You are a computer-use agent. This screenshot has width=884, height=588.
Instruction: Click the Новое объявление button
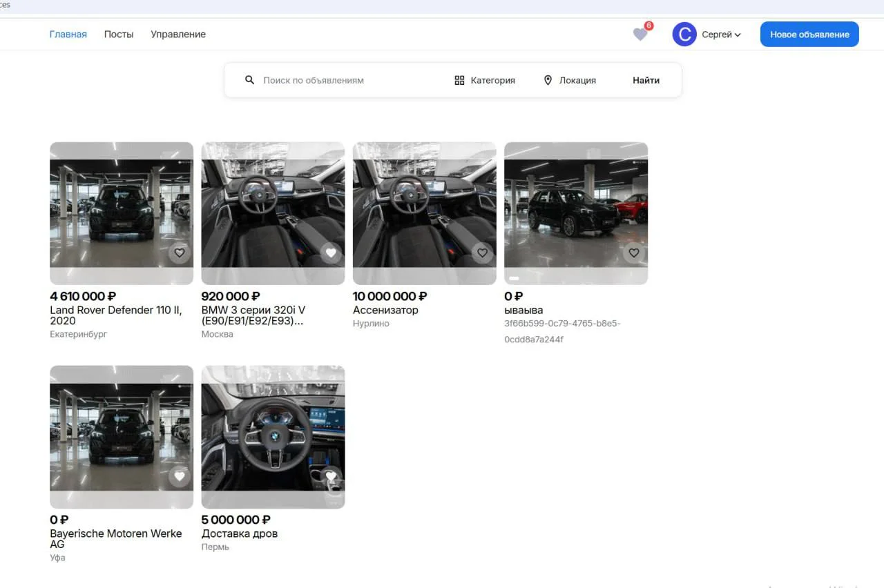(809, 35)
